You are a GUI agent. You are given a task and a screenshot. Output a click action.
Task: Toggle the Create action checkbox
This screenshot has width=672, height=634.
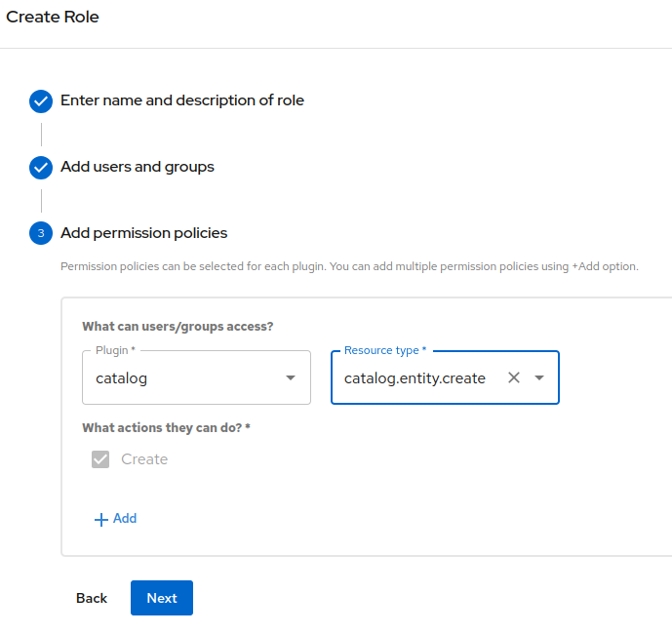point(100,459)
